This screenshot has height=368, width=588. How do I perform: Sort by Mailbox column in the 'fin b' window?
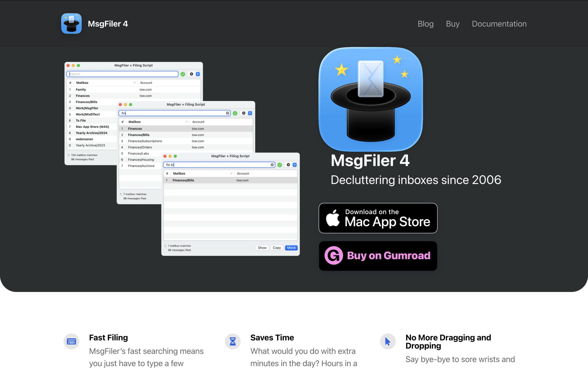[202, 173]
